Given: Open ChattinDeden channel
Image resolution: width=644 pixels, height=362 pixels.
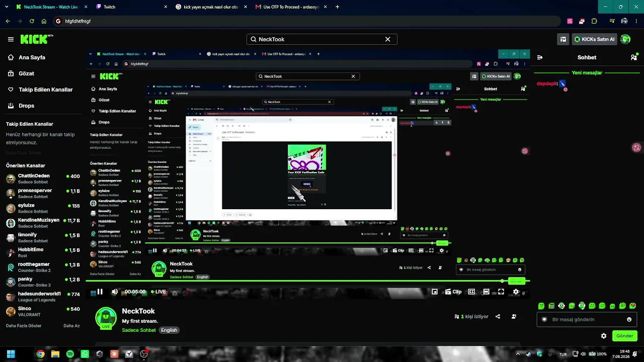Looking at the screenshot, I should point(43,178).
